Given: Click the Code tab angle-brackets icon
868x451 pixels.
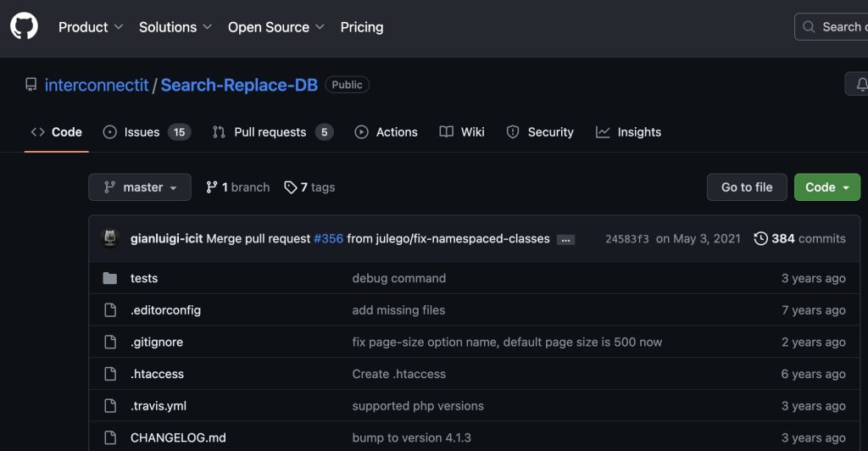Looking at the screenshot, I should click(x=37, y=131).
